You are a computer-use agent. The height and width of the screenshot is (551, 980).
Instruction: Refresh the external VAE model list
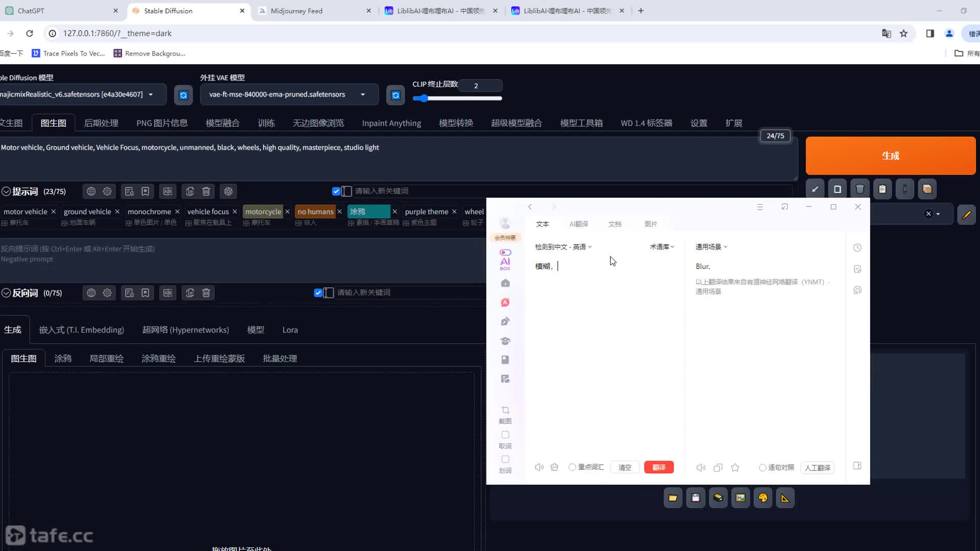(396, 95)
